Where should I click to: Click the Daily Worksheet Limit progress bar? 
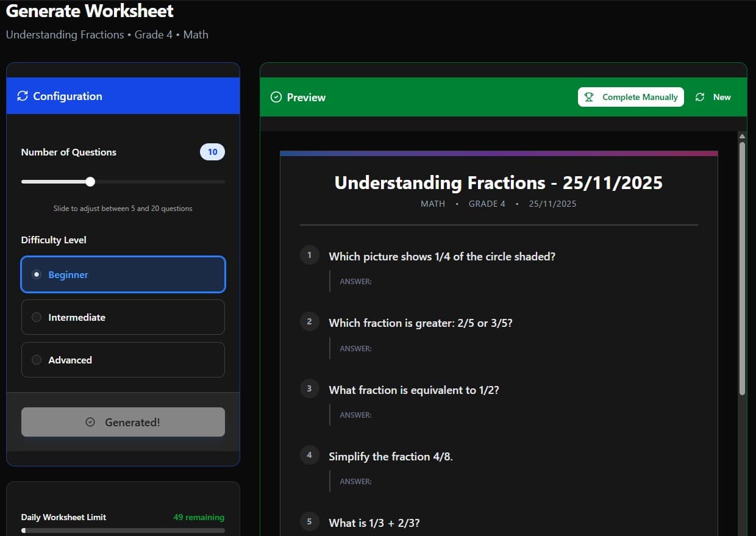(x=123, y=530)
